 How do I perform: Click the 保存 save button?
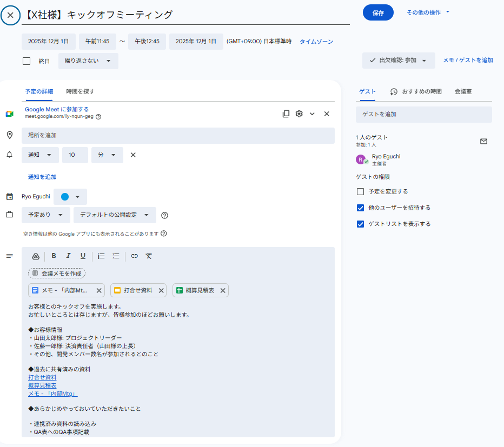[378, 13]
